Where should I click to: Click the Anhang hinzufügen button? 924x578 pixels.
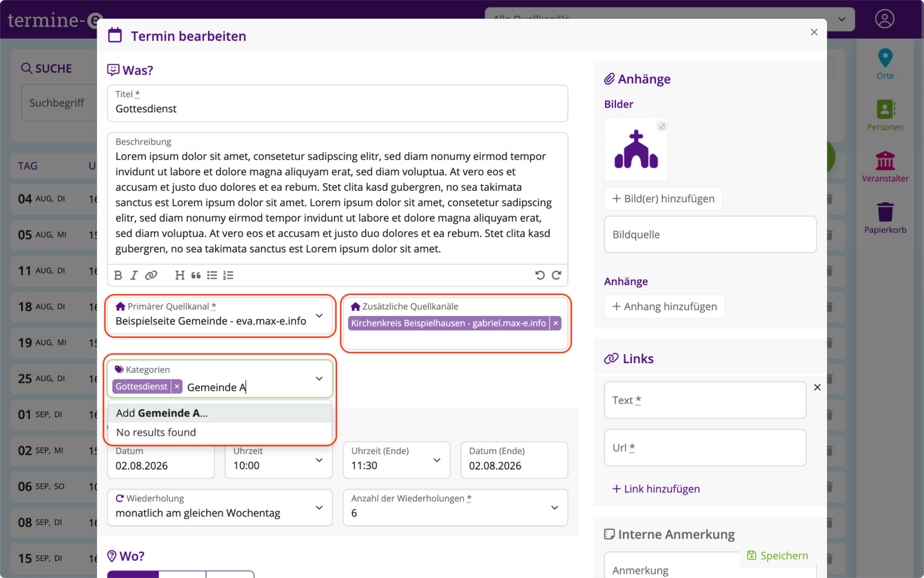(x=664, y=306)
